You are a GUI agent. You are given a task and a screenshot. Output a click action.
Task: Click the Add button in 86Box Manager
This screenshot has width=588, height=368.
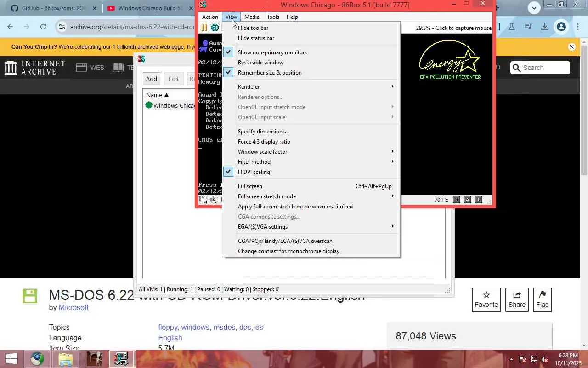tap(152, 79)
